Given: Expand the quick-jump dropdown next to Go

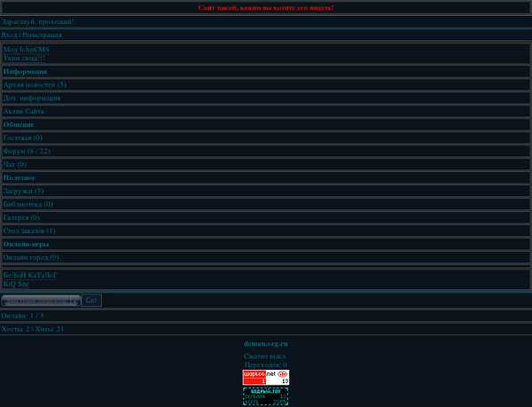Looking at the screenshot, I should (x=41, y=301).
